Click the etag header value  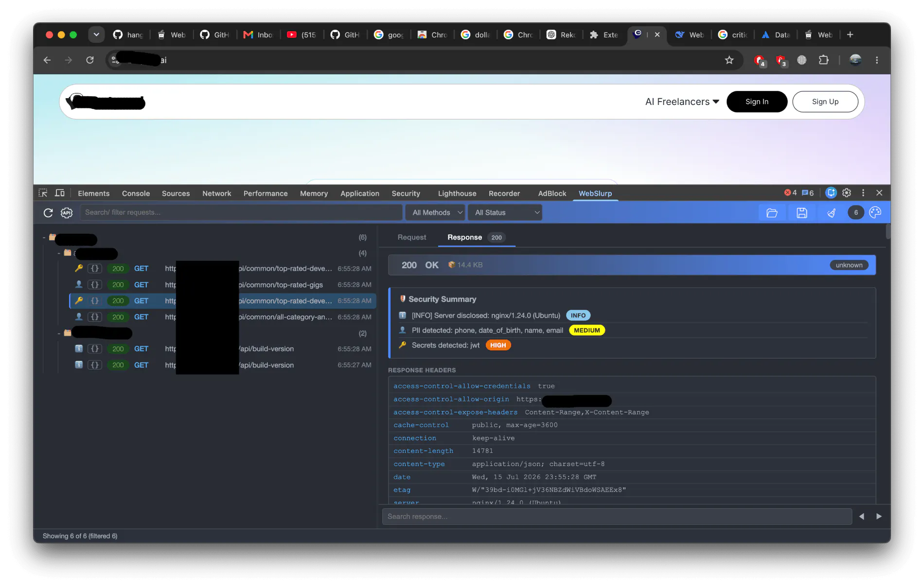click(549, 490)
